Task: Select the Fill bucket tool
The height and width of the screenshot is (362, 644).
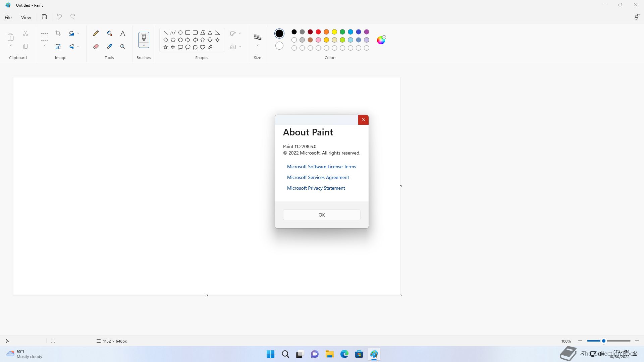Action: coord(109,33)
